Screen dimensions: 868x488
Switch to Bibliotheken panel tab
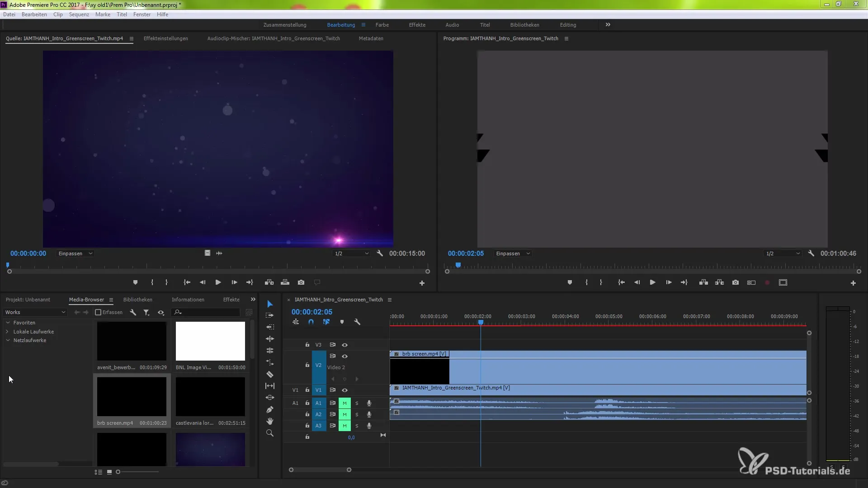pyautogui.click(x=138, y=300)
